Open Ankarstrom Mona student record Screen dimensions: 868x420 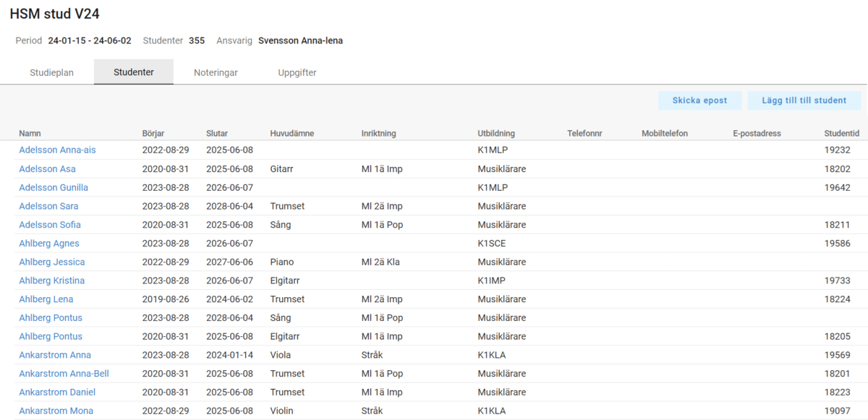coord(56,411)
